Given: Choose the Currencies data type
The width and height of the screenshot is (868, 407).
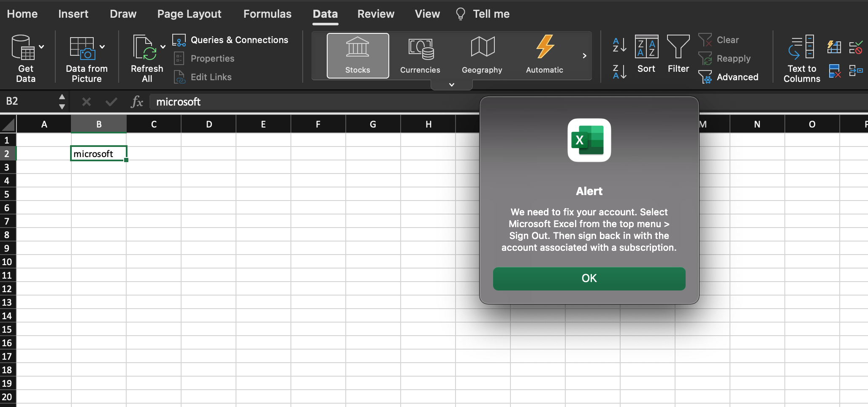Looking at the screenshot, I should tap(420, 55).
